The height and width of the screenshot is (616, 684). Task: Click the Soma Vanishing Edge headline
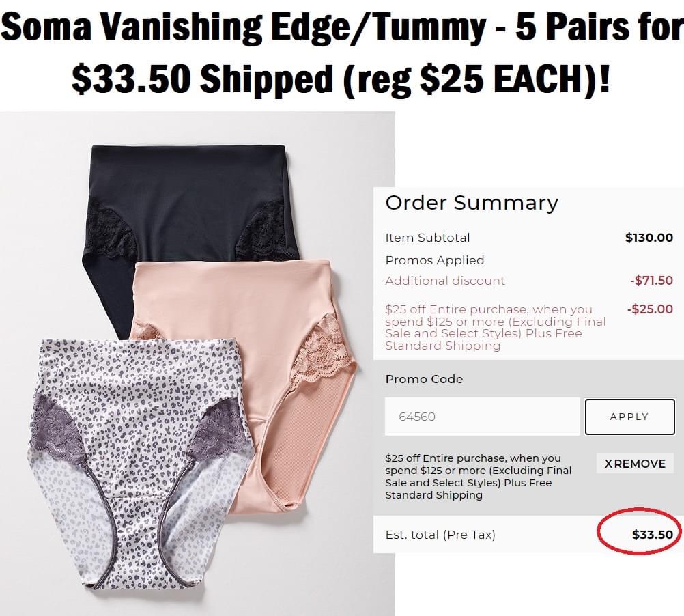tap(342, 29)
